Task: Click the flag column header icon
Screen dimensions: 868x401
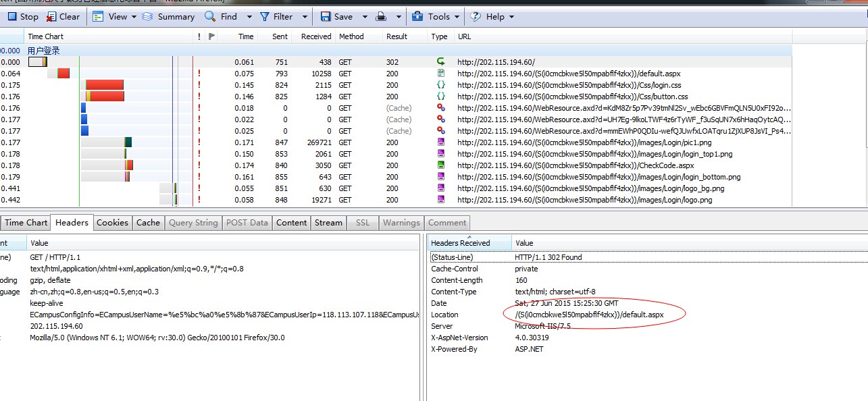Action: click(211, 36)
